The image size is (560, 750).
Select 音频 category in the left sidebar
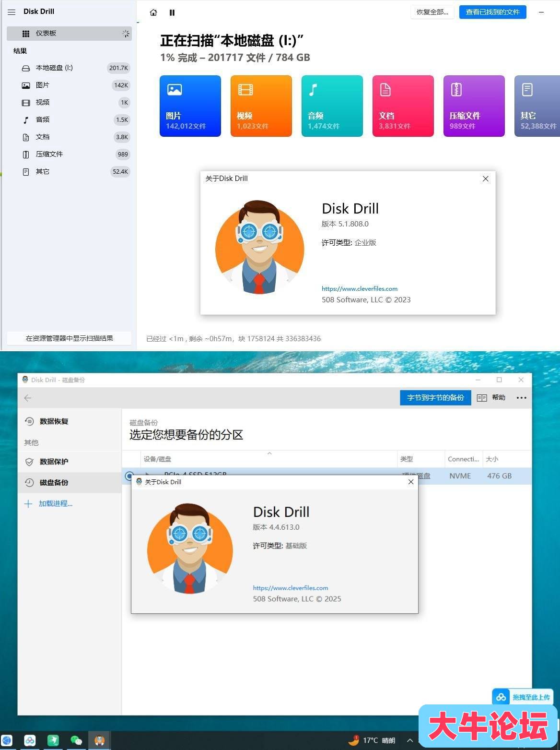(x=69, y=119)
